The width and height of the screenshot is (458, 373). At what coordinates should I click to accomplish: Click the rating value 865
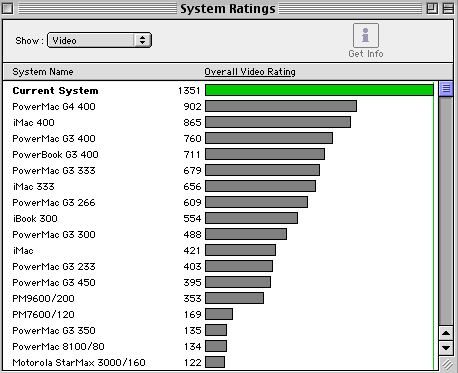point(192,123)
